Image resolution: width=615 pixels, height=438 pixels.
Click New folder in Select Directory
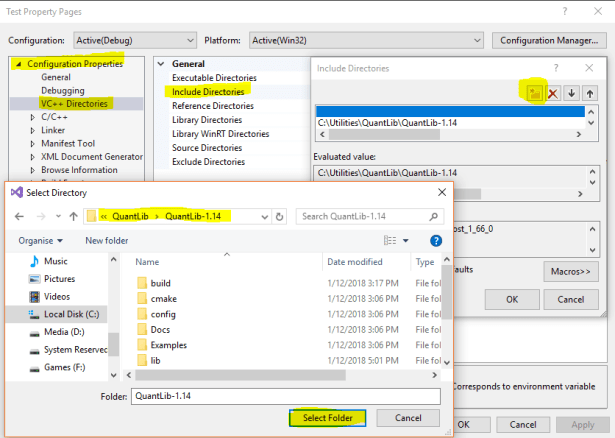coord(107,241)
